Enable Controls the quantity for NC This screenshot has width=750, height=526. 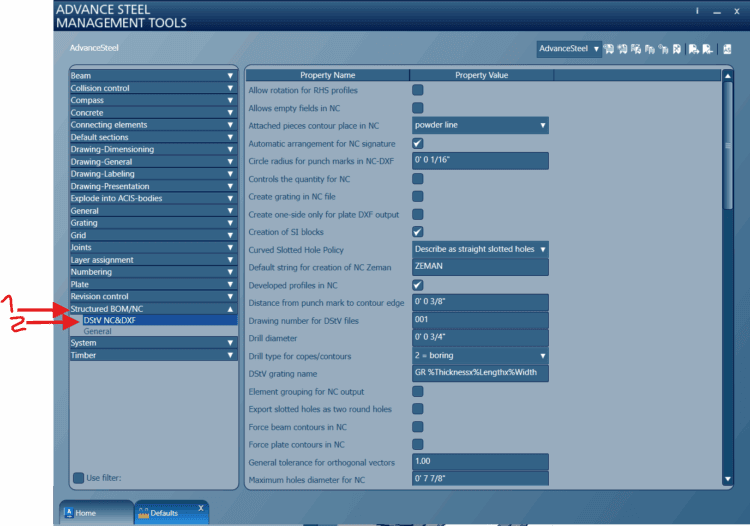coord(418,178)
